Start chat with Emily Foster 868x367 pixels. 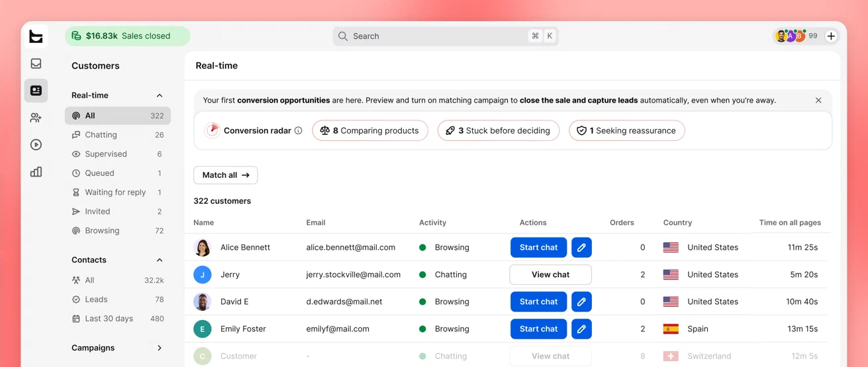[x=538, y=329]
